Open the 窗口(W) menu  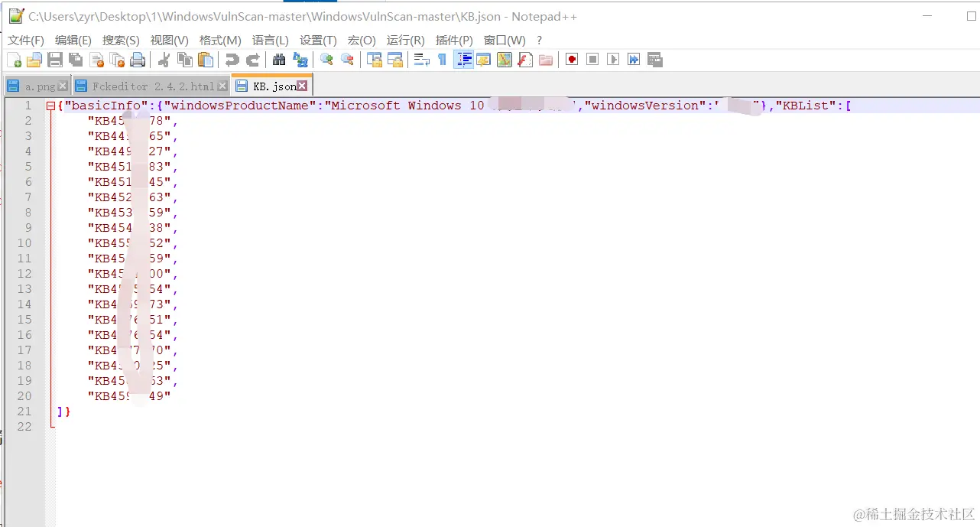tap(505, 41)
